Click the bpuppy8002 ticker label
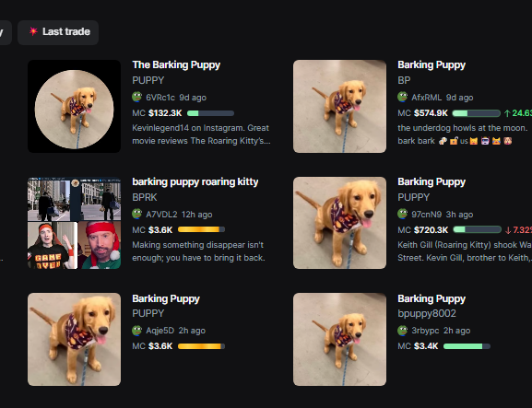Screen dimensions: 532x408 427,314
